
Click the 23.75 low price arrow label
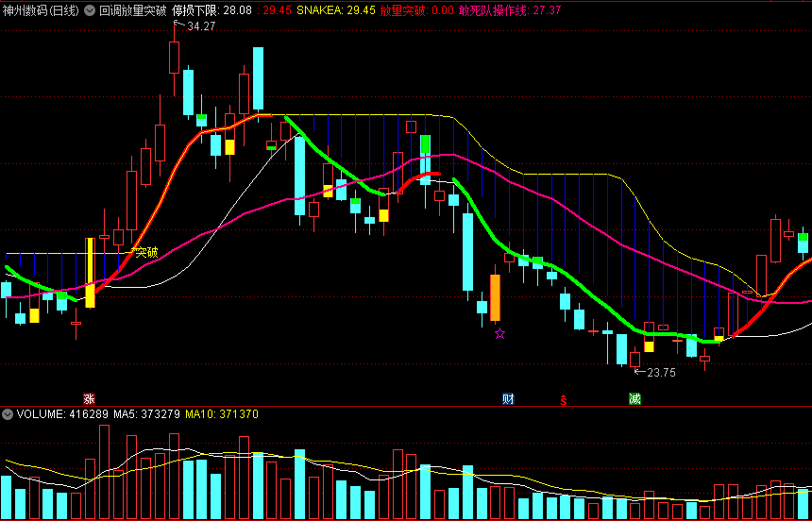tap(660, 373)
